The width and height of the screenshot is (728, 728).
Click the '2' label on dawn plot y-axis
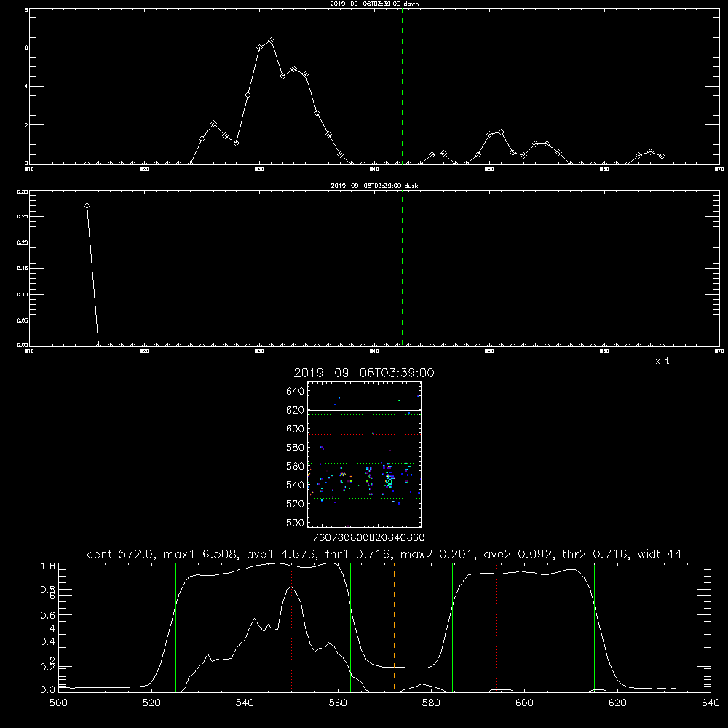[x=26, y=125]
